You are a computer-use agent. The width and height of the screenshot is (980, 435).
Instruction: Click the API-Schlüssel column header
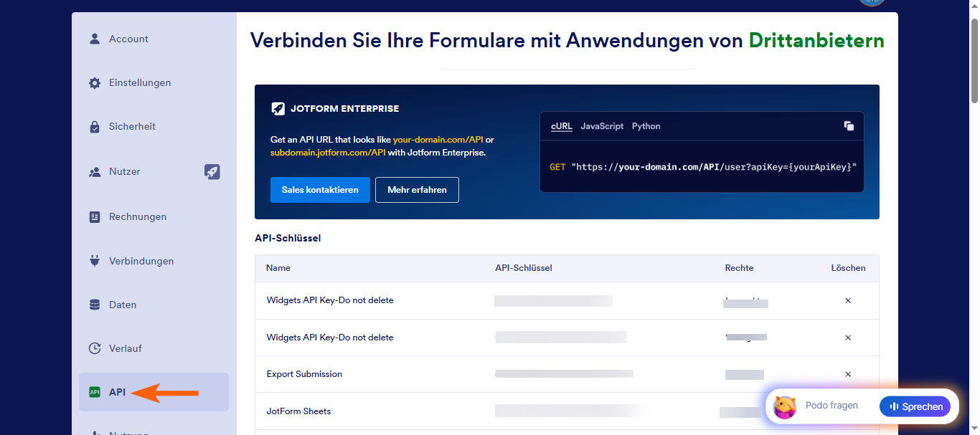[524, 268]
